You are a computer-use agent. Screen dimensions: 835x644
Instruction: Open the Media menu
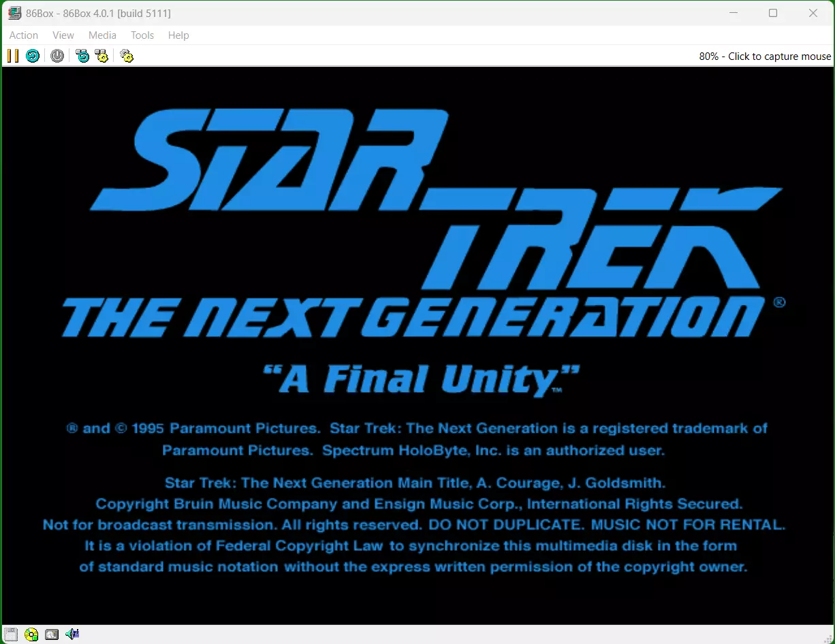coord(102,35)
